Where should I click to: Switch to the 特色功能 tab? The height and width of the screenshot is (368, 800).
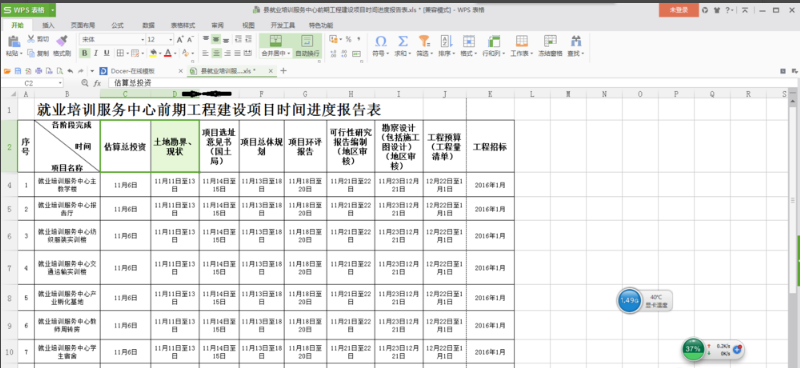(321, 25)
